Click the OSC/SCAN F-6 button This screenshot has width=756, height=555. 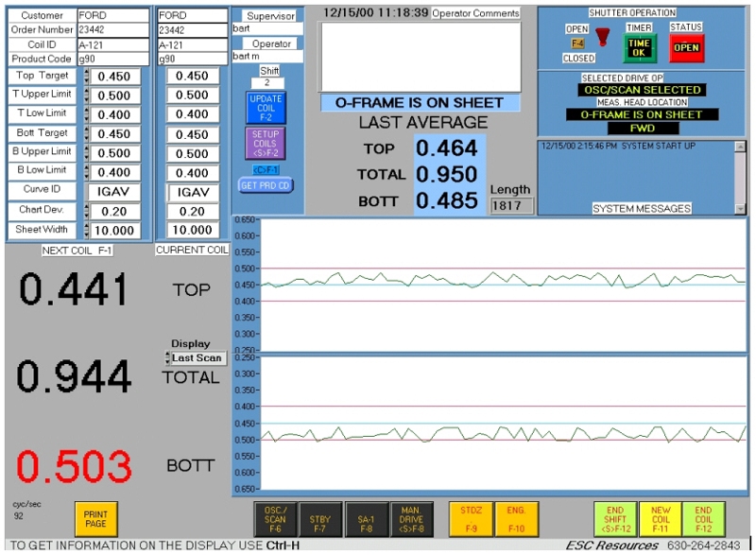[275, 519]
